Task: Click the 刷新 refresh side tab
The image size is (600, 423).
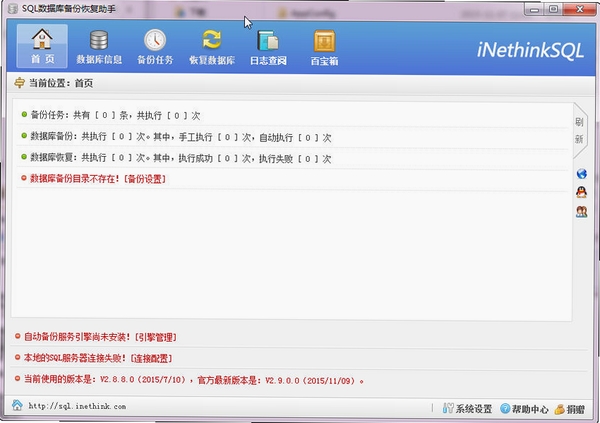Action: pyautogui.click(x=579, y=131)
